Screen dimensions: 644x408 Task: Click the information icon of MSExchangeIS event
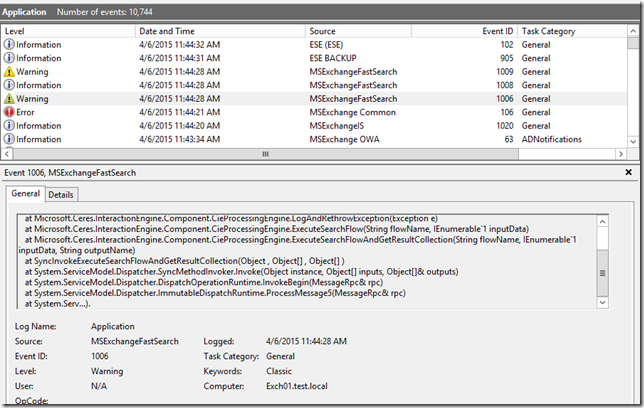click(x=9, y=126)
